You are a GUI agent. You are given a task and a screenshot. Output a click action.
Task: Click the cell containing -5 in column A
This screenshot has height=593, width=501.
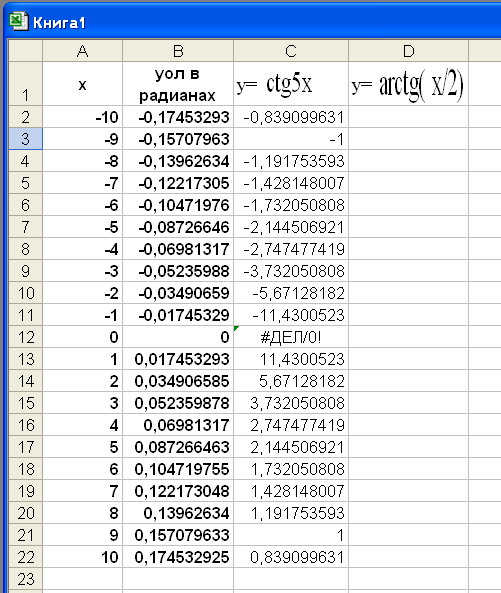click(82, 227)
